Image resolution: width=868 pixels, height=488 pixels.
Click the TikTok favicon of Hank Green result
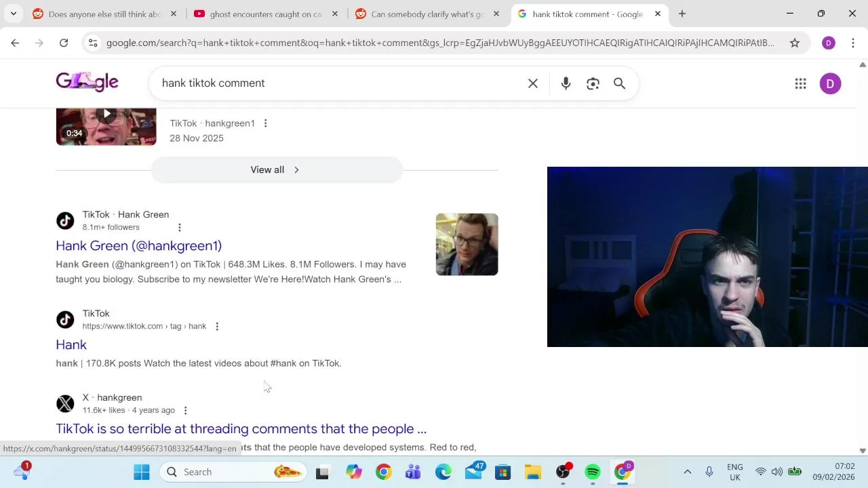[x=65, y=221]
